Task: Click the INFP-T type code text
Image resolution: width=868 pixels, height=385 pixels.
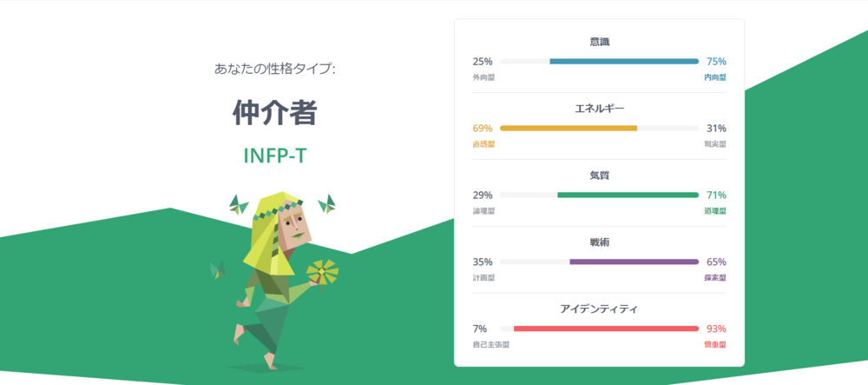Action: (274, 156)
